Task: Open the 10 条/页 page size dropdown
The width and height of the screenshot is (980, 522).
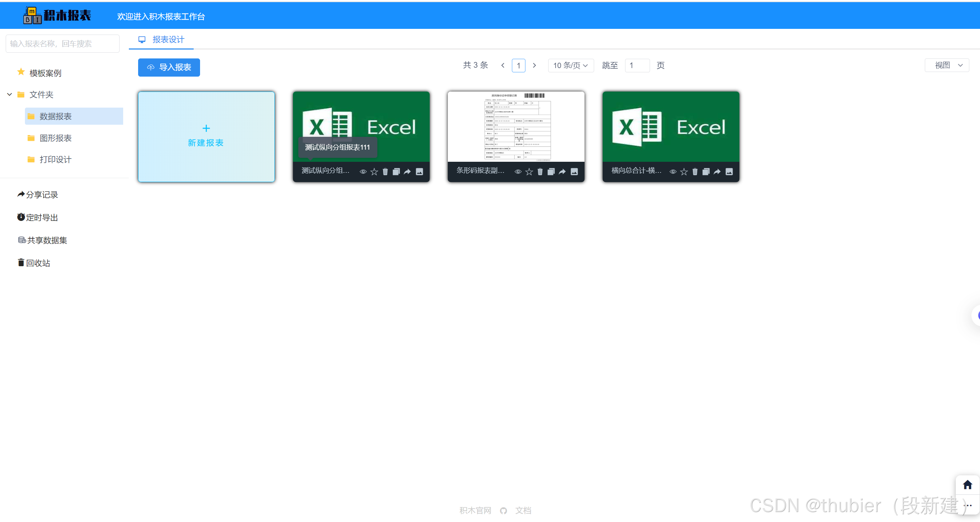Action: pos(570,66)
